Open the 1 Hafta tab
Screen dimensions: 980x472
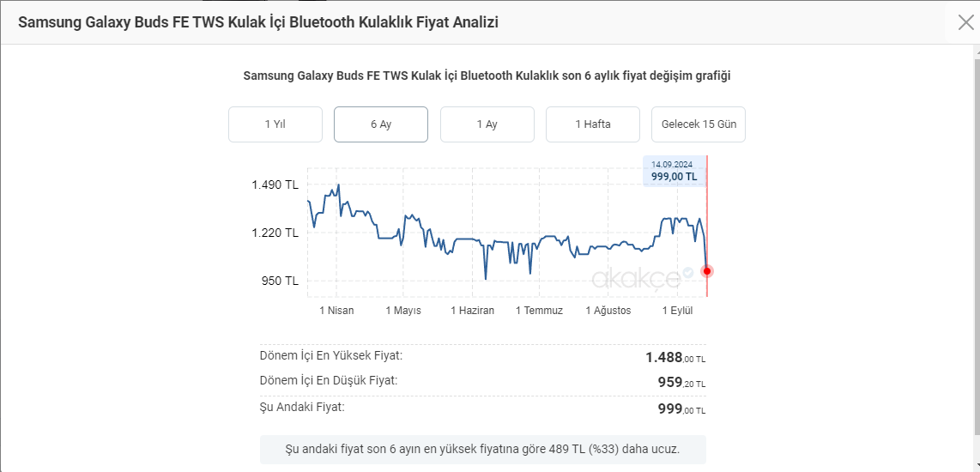tap(593, 124)
